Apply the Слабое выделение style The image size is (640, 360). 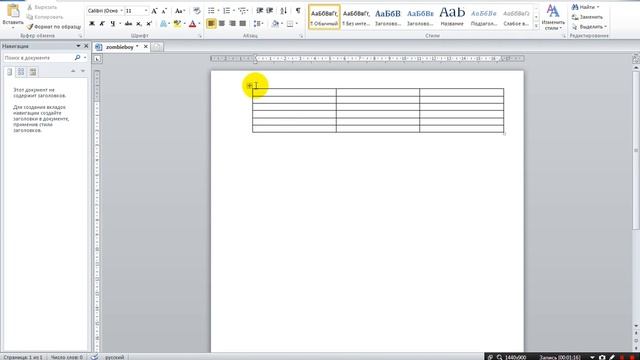(x=516, y=17)
